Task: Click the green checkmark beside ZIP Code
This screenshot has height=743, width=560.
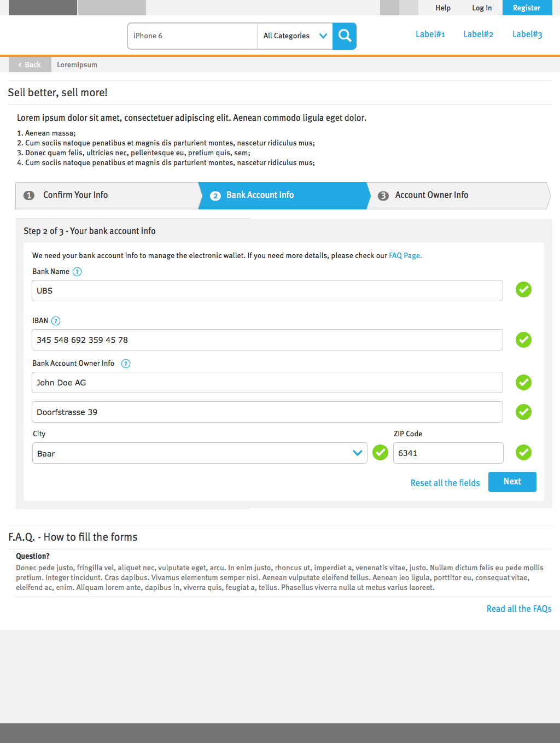Action: tap(523, 453)
